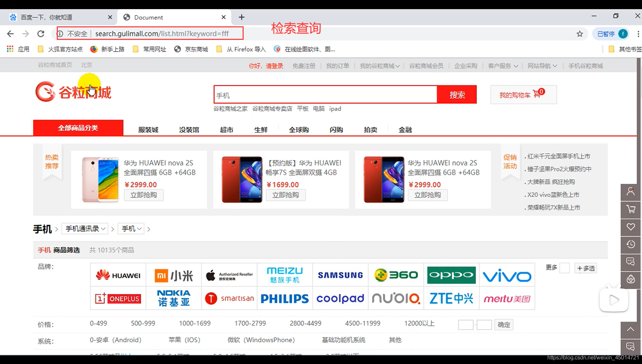Open the browsing history clock icon in sidebar
Image resolution: width=642 pixels, height=364 pixels.
coord(631,245)
